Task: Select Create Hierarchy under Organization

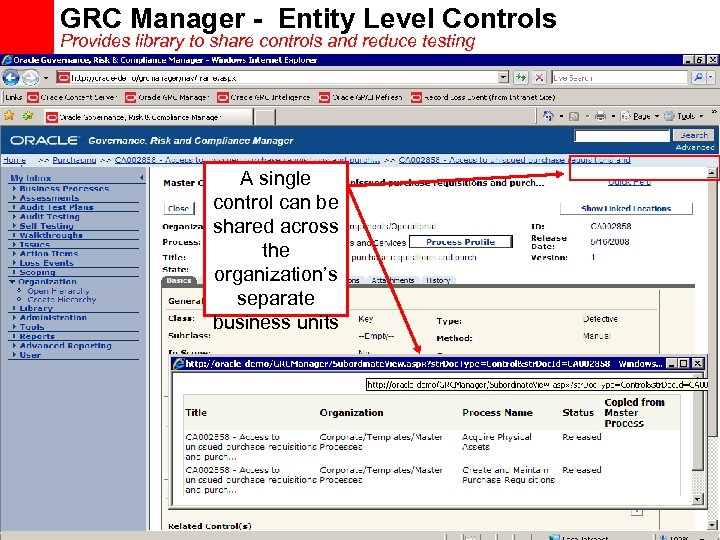Action: pyautogui.click(x=62, y=299)
